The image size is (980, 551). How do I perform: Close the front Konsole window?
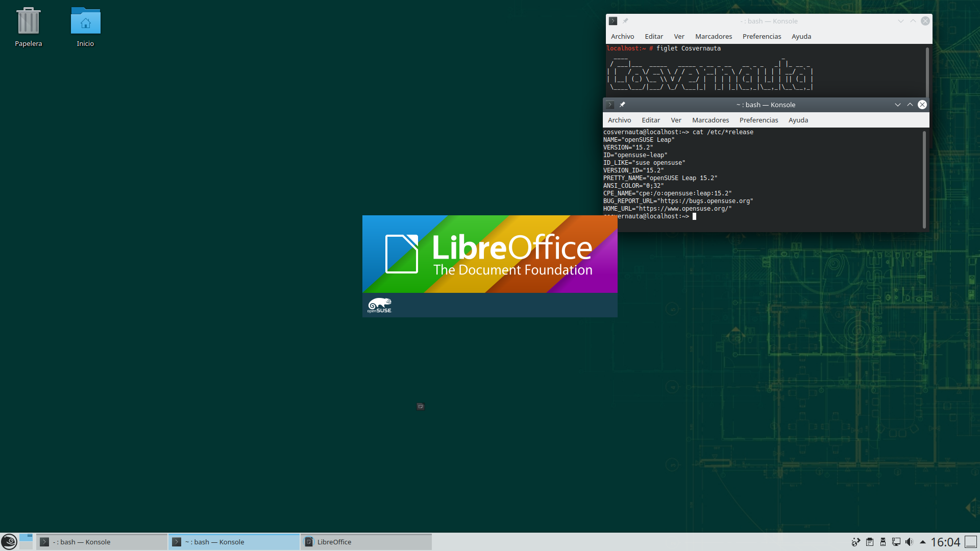click(x=922, y=105)
